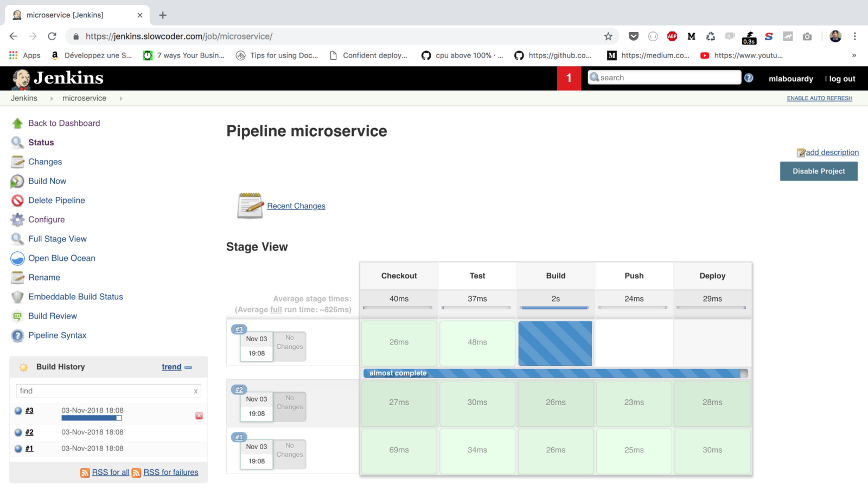Collapse the Build History trend widget
The height and width of the screenshot is (491, 868).
[188, 367]
